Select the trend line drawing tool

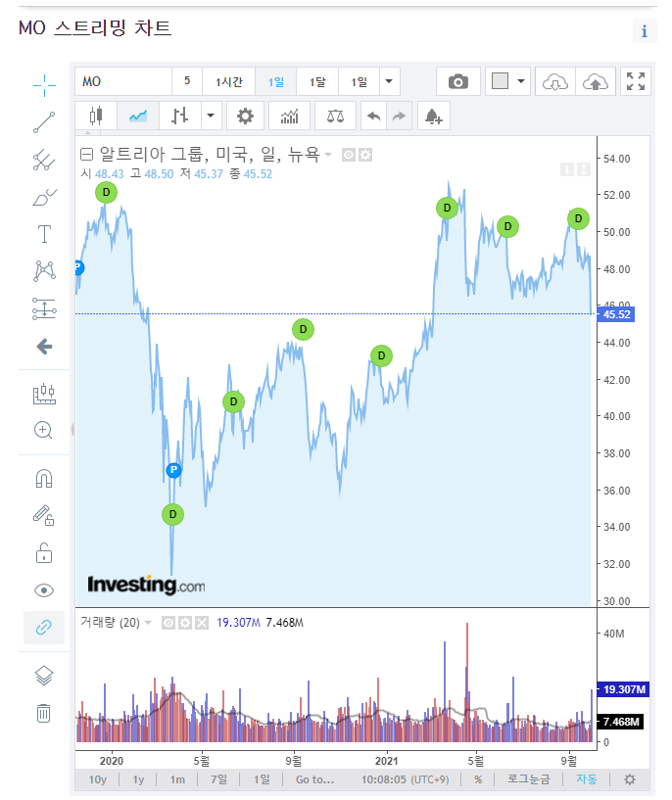pyautogui.click(x=44, y=122)
